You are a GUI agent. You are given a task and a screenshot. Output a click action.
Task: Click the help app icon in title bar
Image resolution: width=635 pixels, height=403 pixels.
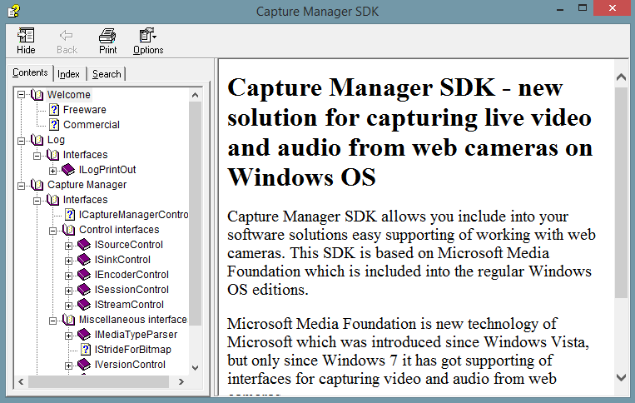[x=14, y=11]
